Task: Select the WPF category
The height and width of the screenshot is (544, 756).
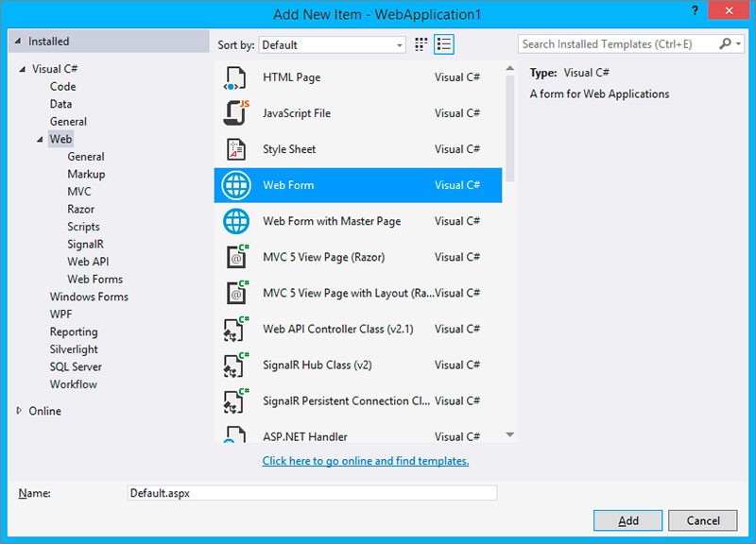Action: [60, 314]
